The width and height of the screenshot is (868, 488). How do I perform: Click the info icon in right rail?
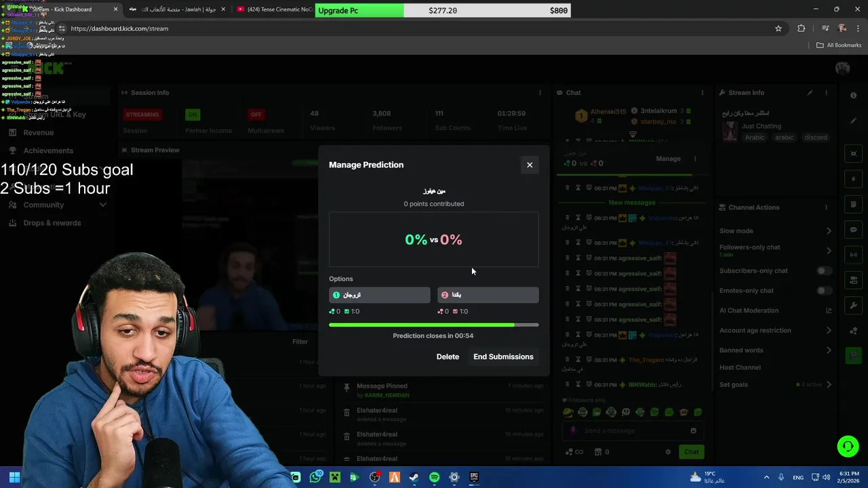click(854, 94)
